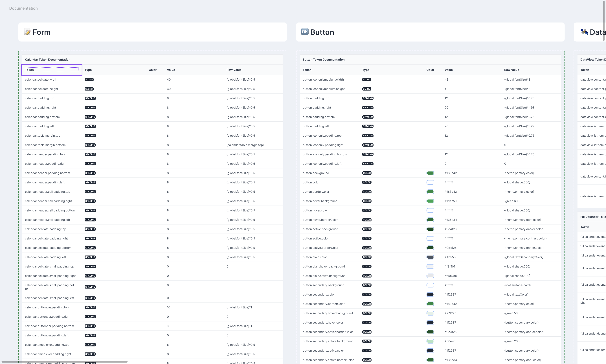Click SIZING badge for button.icononlymedium.width
The width and height of the screenshot is (606, 364).
click(367, 80)
